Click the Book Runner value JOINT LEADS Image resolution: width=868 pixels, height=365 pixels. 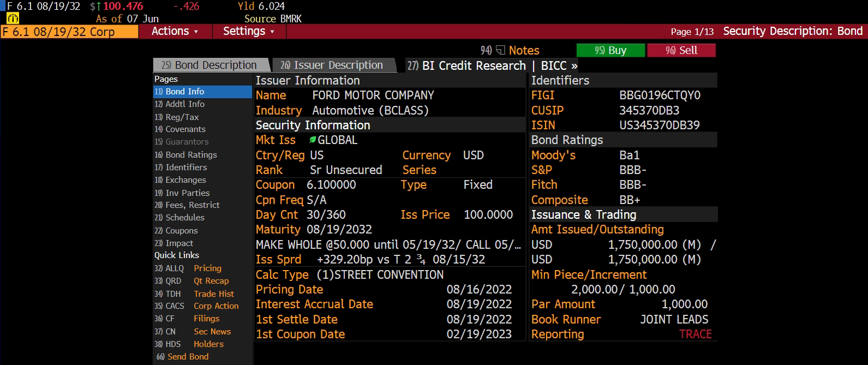674,320
